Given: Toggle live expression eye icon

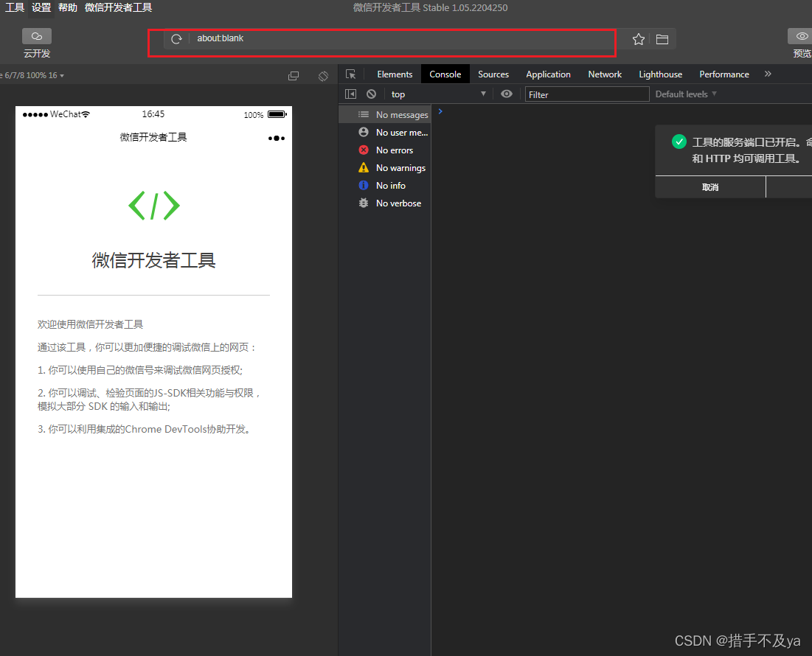Looking at the screenshot, I should (x=507, y=94).
